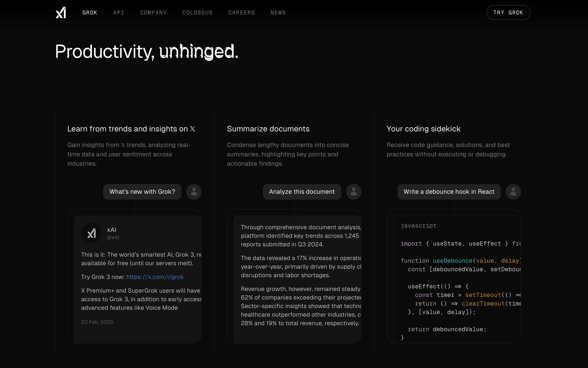
Task: Click 'Write a debounce hook in React' bubble
Action: (449, 192)
